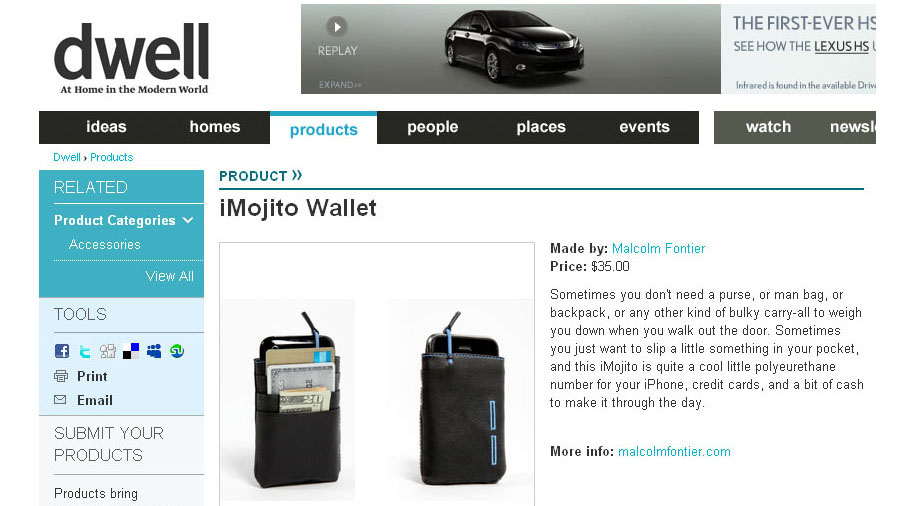Share this product on Facebook

[62, 351]
